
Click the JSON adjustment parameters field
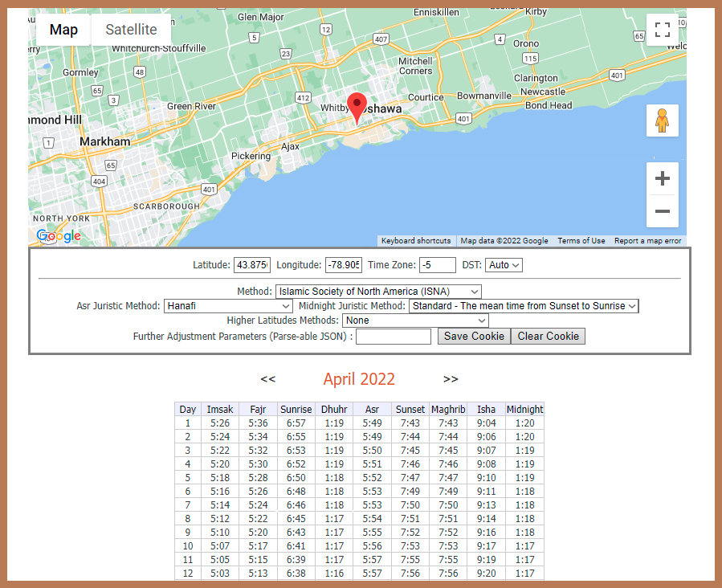pyautogui.click(x=393, y=336)
